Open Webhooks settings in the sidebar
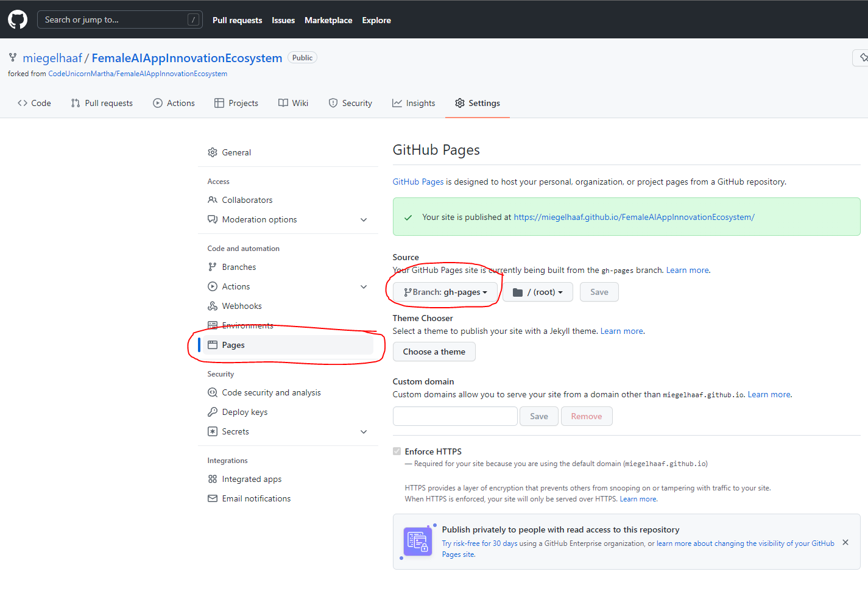Screen dimensions: 868x591 [x=241, y=305]
